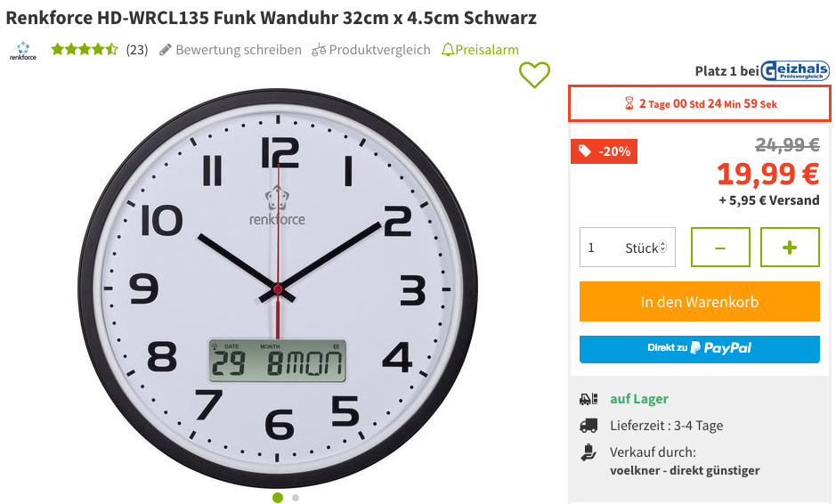The image size is (836, 504).
Task: Click In den Warenkorb button
Action: 700,301
